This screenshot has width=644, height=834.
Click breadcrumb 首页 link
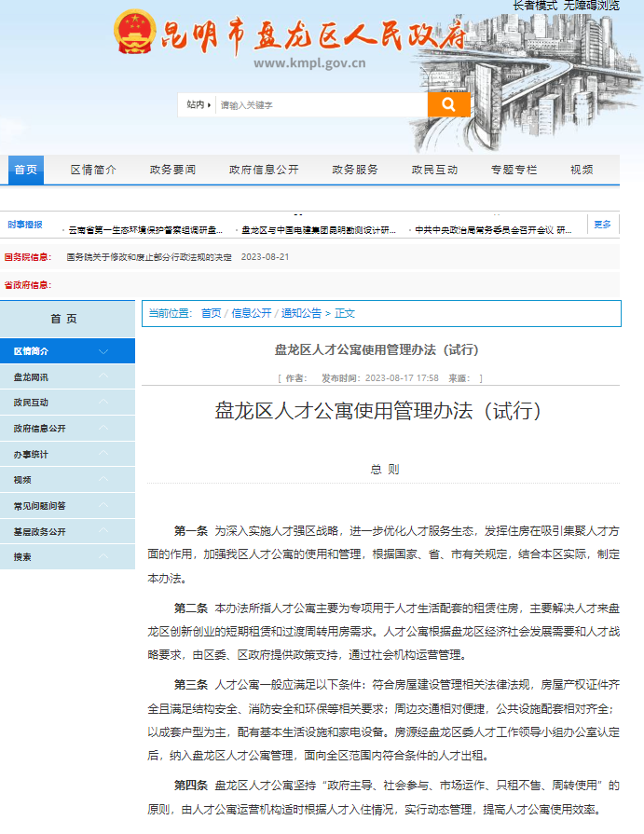pyautogui.click(x=212, y=313)
